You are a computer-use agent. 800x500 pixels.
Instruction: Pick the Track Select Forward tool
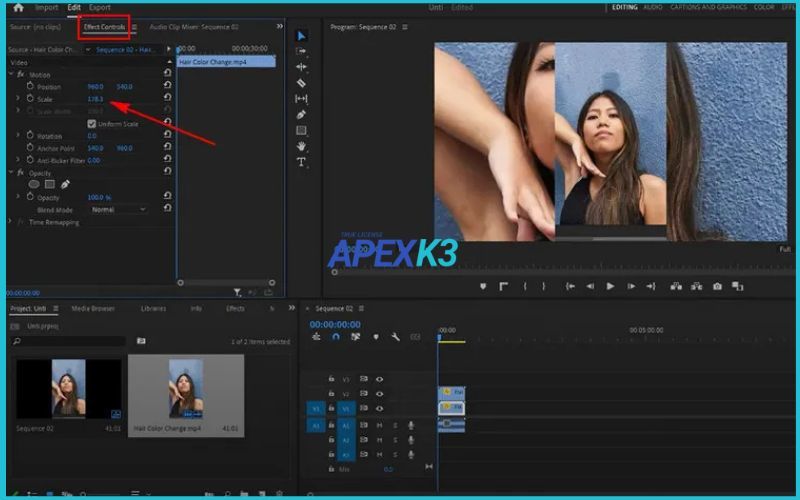point(301,51)
